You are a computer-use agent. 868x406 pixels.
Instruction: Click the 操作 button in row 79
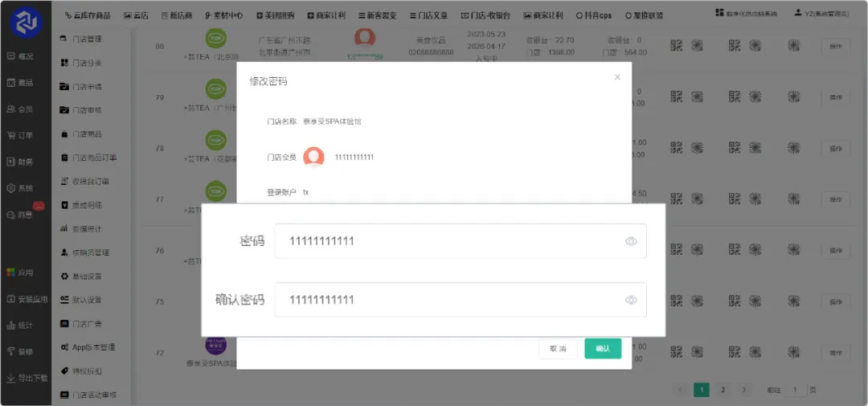[x=835, y=97]
